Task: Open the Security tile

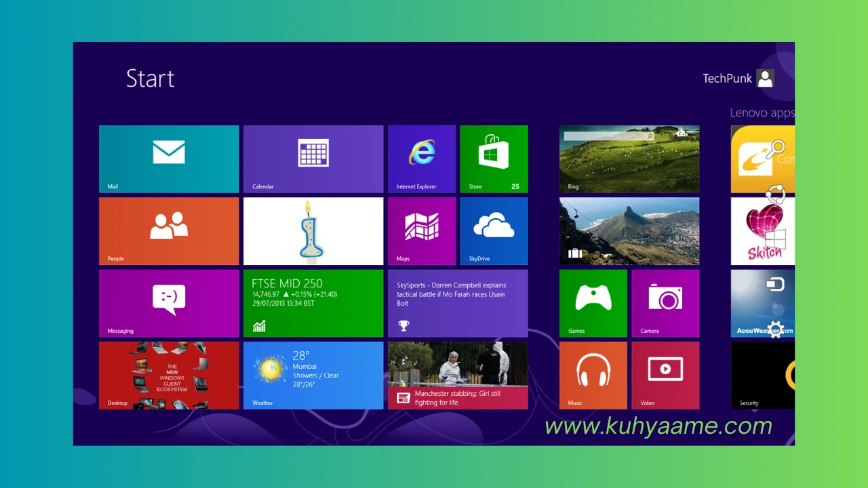Action: click(763, 375)
